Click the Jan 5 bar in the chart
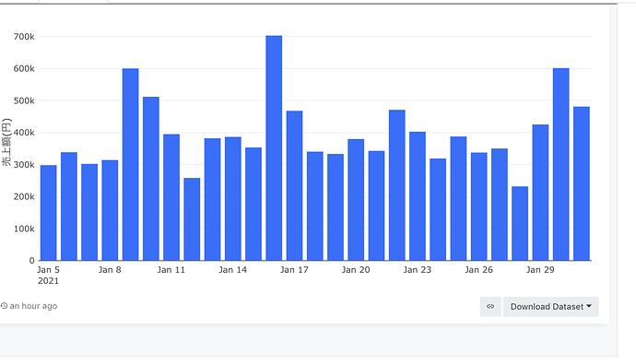 (48, 213)
